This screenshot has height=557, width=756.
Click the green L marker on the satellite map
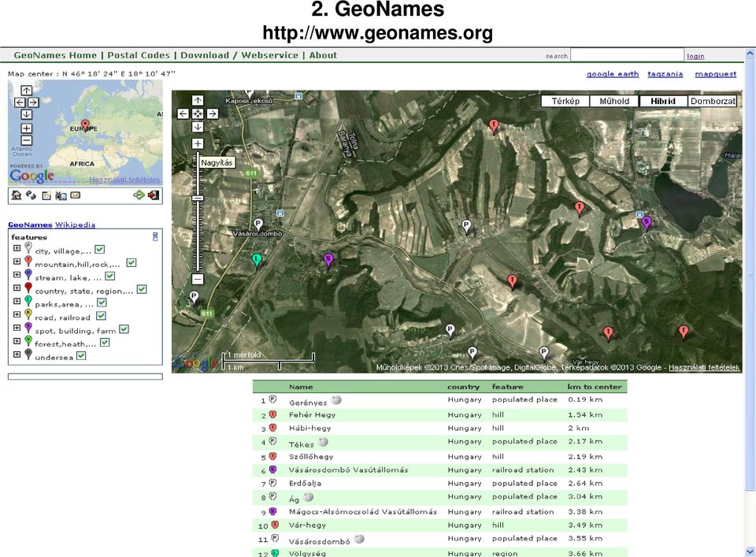257,260
